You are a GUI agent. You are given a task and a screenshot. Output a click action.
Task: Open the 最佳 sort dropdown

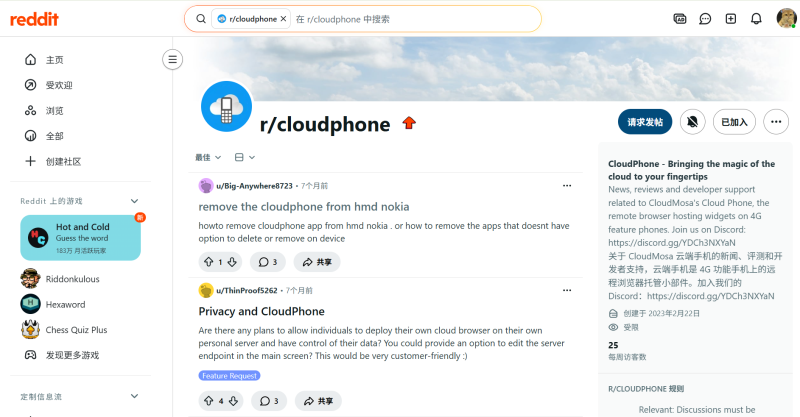click(208, 157)
